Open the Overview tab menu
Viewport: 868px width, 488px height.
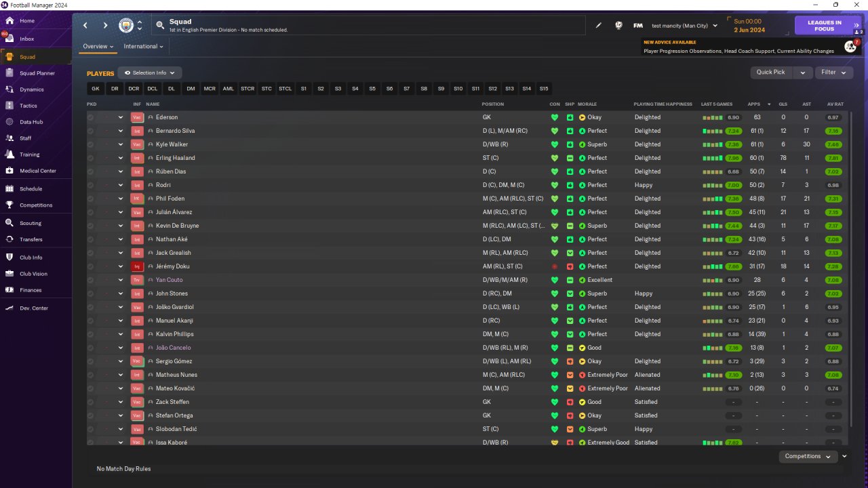pos(98,47)
